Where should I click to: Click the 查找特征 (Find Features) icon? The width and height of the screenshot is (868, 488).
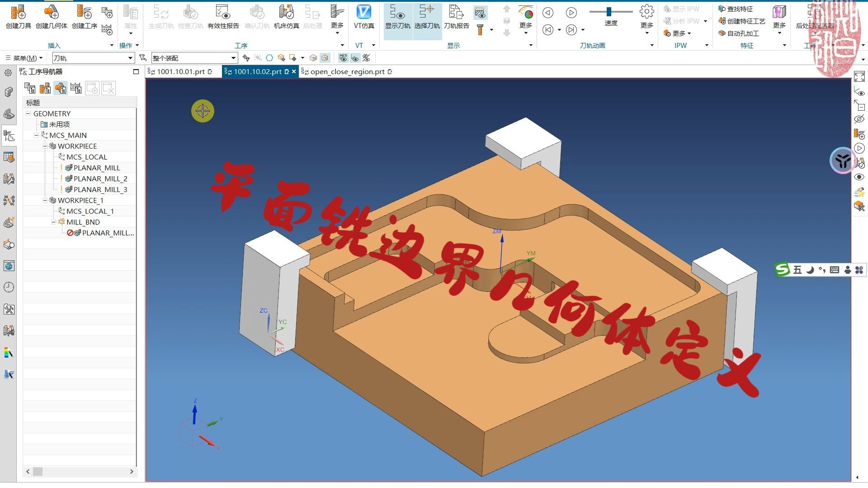click(x=737, y=9)
